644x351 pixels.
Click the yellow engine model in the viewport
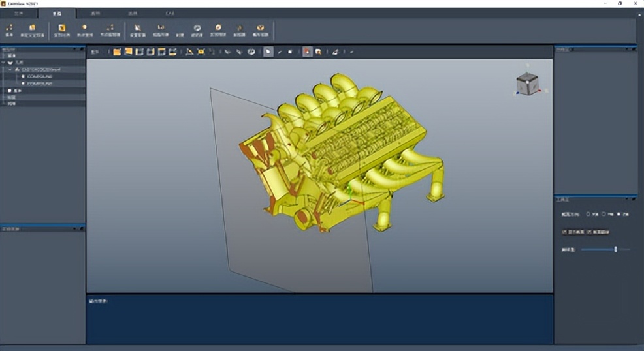(x=341, y=152)
